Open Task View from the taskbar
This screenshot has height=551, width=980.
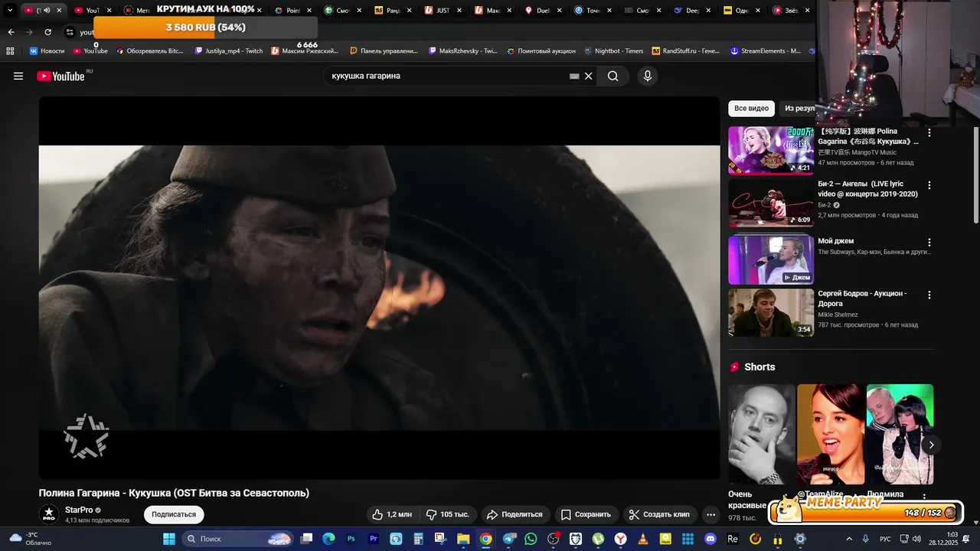coord(307,539)
